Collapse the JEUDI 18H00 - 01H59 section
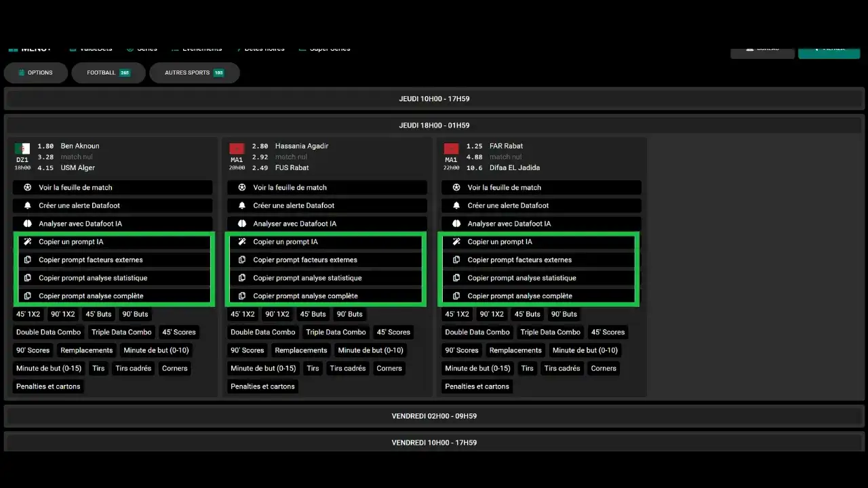 coord(434,125)
